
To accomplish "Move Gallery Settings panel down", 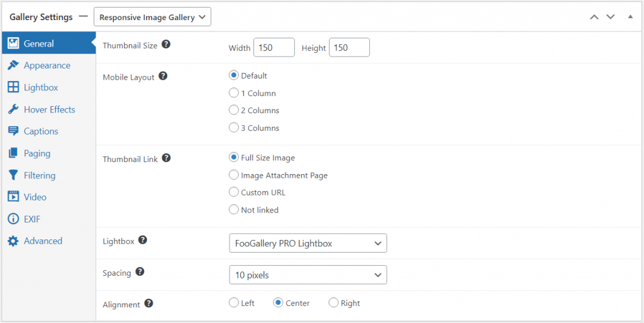I will click(611, 17).
